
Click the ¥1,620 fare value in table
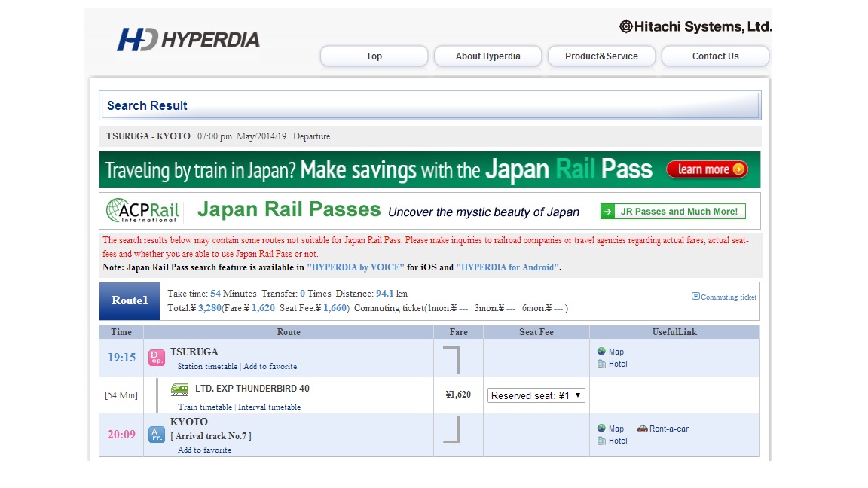(458, 395)
